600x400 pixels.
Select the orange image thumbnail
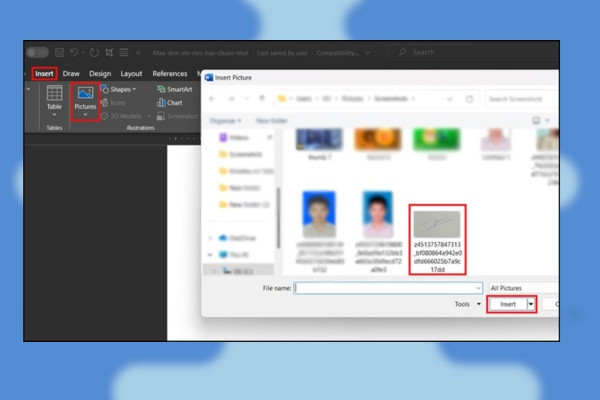coord(378,140)
